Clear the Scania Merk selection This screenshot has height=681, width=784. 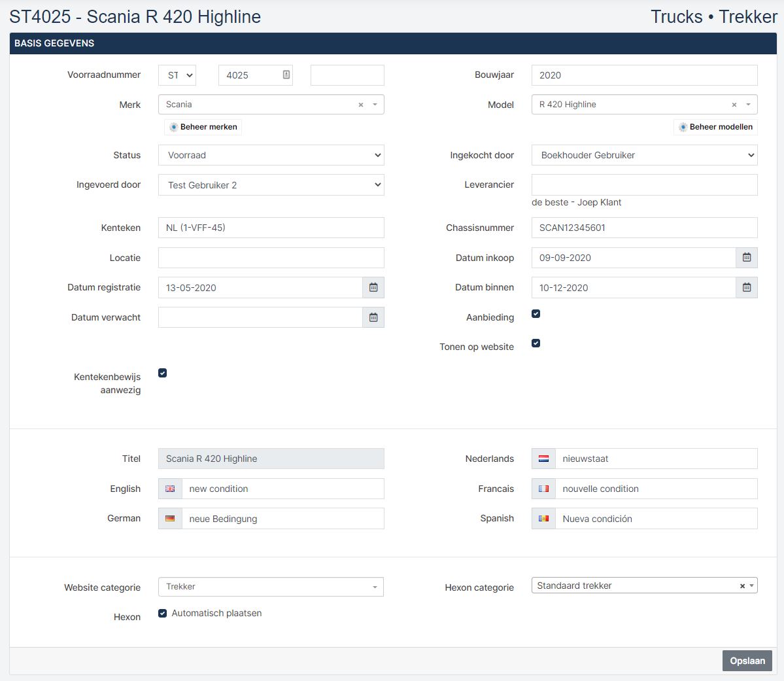tap(360, 105)
